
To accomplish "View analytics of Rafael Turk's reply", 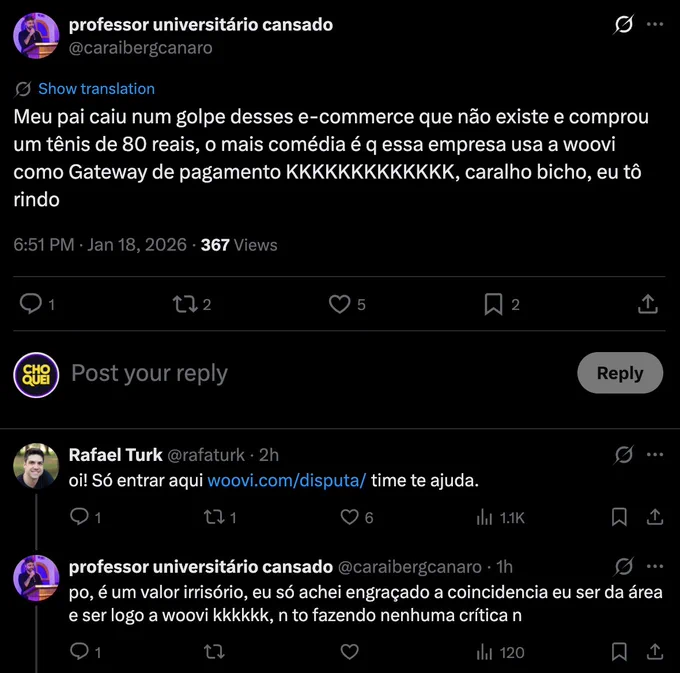I will [500, 517].
